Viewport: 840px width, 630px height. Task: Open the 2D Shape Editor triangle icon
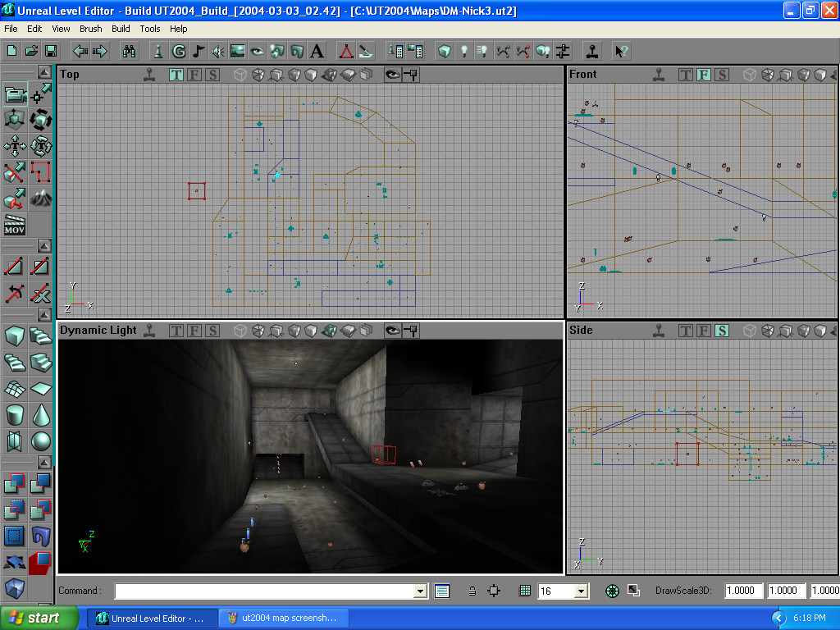click(x=346, y=52)
